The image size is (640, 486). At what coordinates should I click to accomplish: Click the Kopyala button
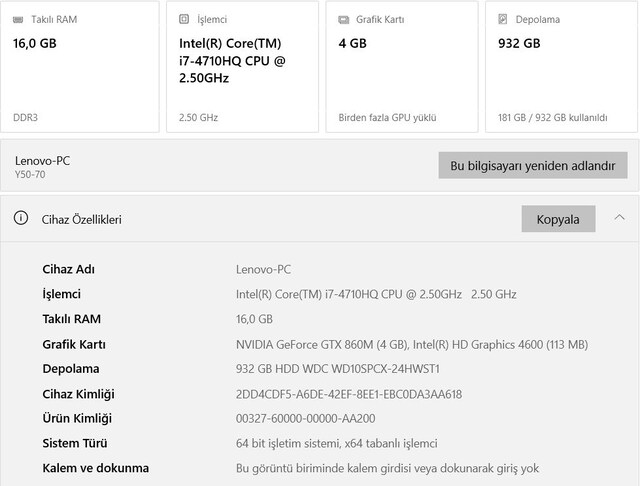click(x=558, y=219)
